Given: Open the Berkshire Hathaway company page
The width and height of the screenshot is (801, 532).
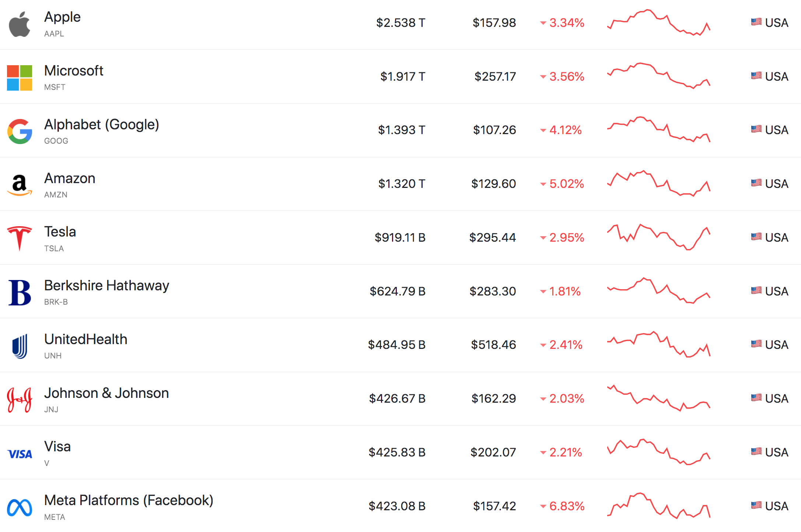Looking at the screenshot, I should pyautogui.click(x=107, y=286).
